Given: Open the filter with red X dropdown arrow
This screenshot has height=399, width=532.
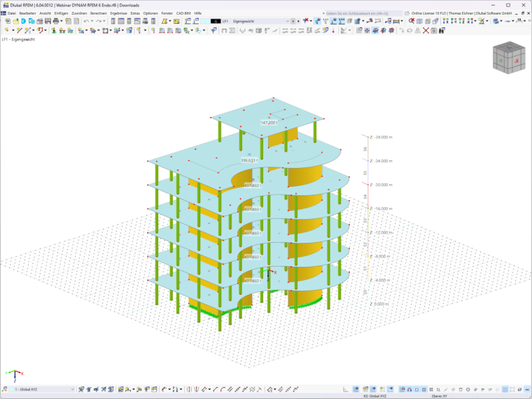Looking at the screenshot, I should point(311,21).
